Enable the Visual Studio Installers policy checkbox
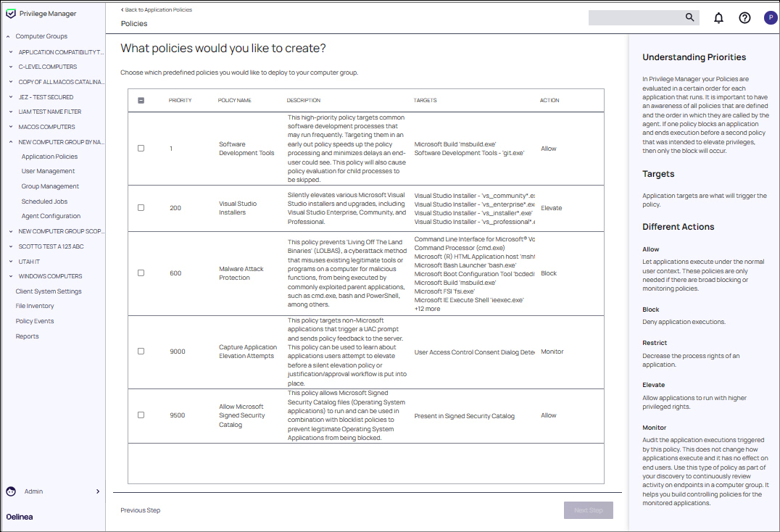780x532 pixels. (x=141, y=207)
